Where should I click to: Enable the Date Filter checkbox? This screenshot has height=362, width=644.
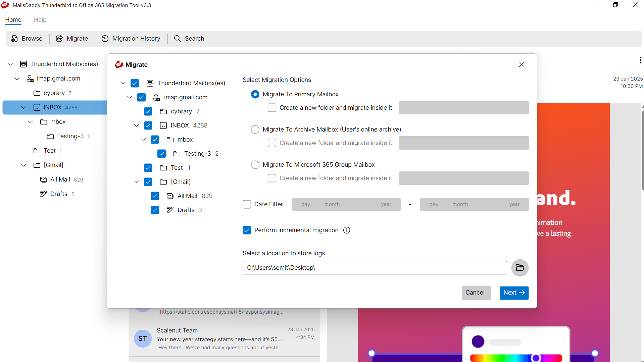tap(247, 204)
